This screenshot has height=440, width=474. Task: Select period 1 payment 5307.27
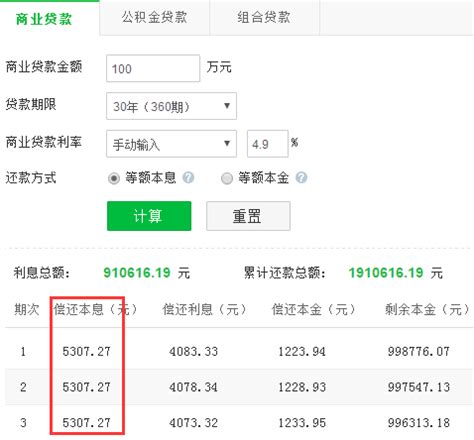tap(86, 351)
